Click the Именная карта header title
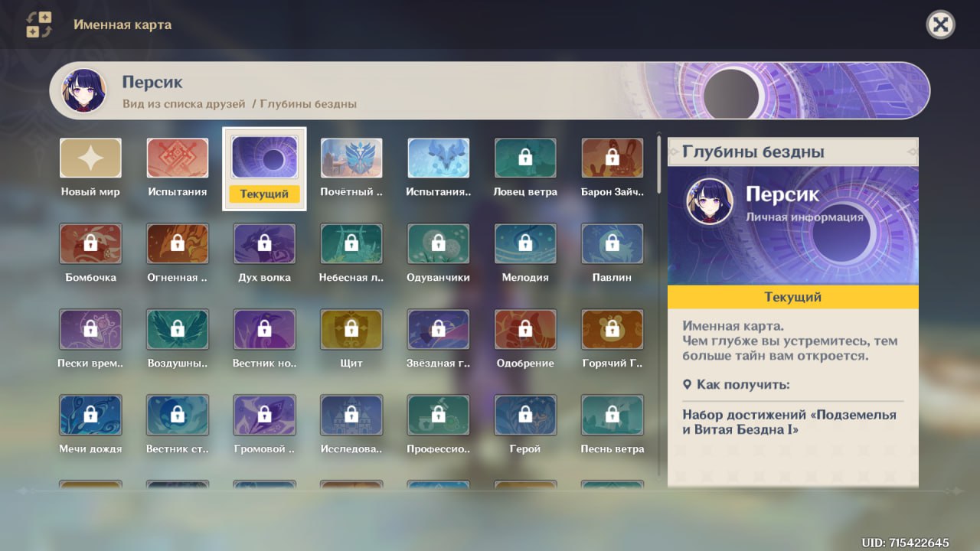Image resolution: width=980 pixels, height=551 pixels. click(122, 24)
